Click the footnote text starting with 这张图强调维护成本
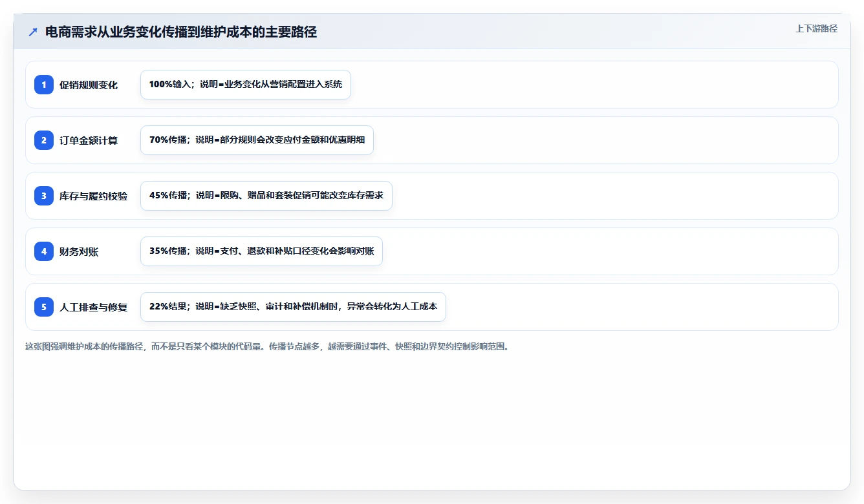The image size is (864, 504). (267, 346)
